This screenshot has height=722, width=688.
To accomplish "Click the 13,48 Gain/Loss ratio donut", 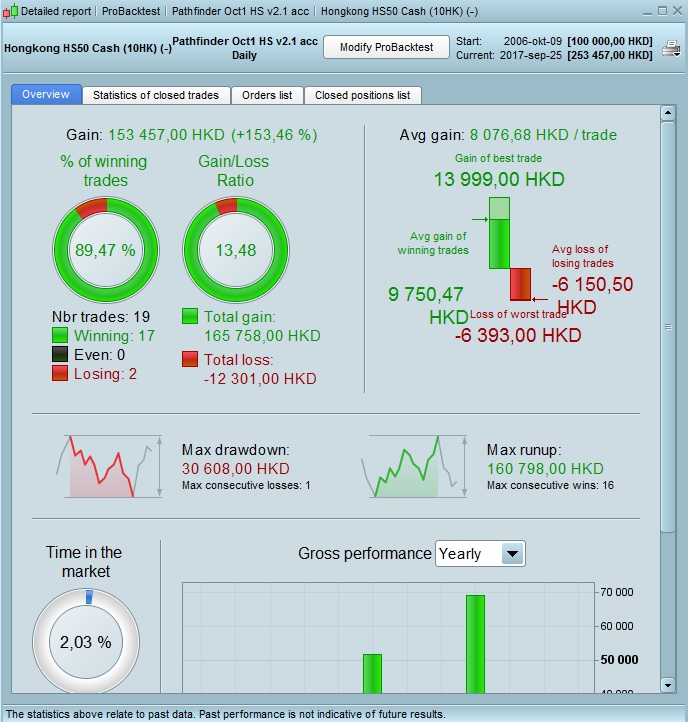I will (x=236, y=250).
